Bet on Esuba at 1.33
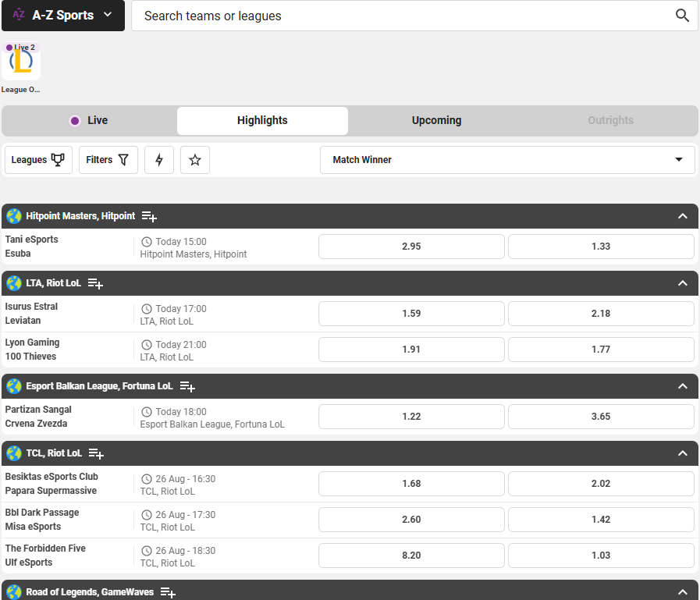 pos(601,247)
